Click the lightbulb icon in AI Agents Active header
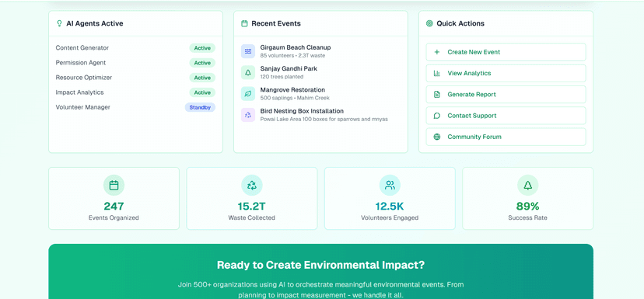This screenshot has height=299, width=644. tap(59, 23)
